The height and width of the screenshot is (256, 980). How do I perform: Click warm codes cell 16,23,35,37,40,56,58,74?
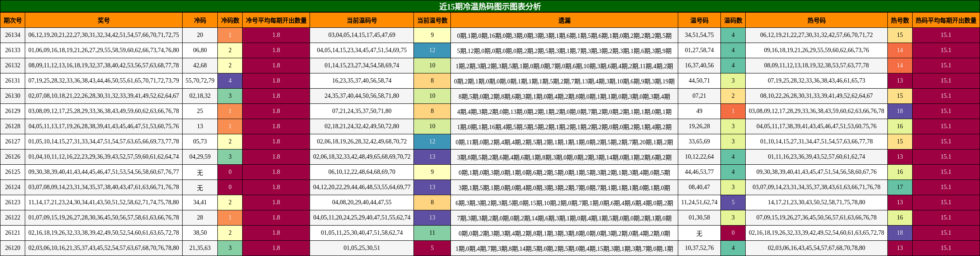[x=362, y=81]
